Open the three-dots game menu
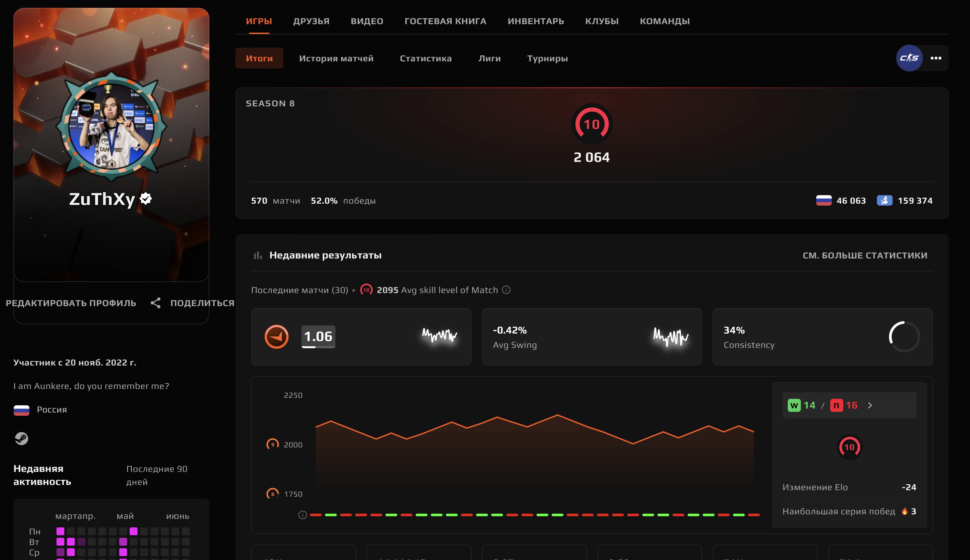 point(936,58)
